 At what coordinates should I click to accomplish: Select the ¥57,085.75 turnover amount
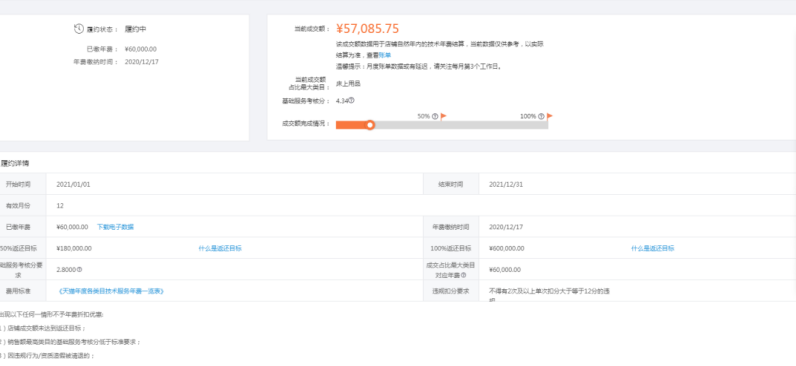[368, 29]
